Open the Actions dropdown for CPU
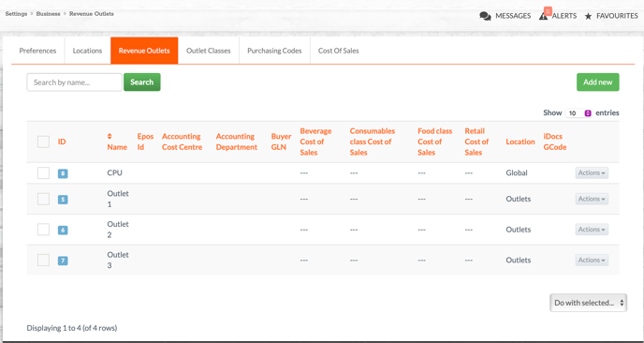The height and width of the screenshot is (343, 644). [x=592, y=173]
